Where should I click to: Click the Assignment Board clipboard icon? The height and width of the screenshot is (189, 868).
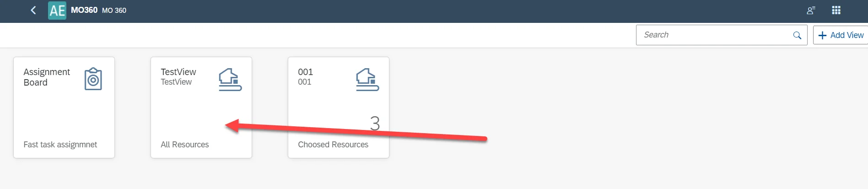(93, 79)
